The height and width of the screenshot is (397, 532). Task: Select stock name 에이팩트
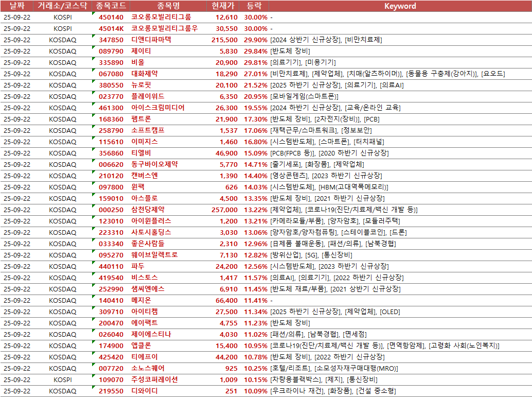(145, 323)
